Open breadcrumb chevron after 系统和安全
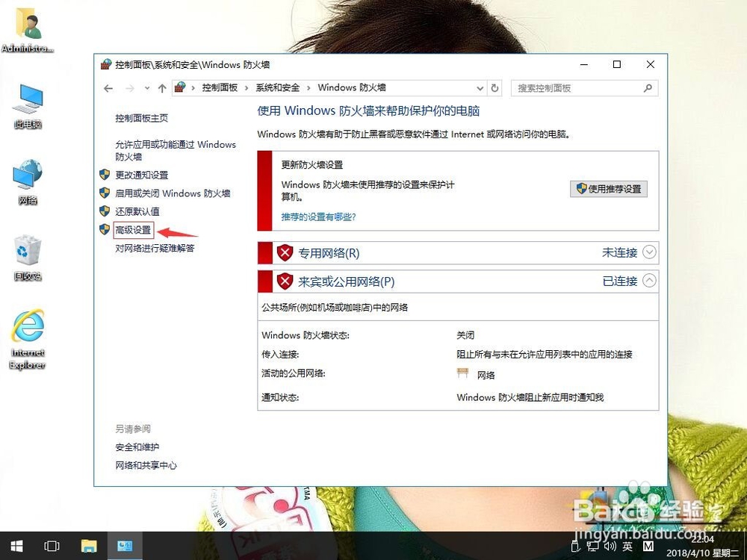The height and width of the screenshot is (560, 747). pos(309,88)
